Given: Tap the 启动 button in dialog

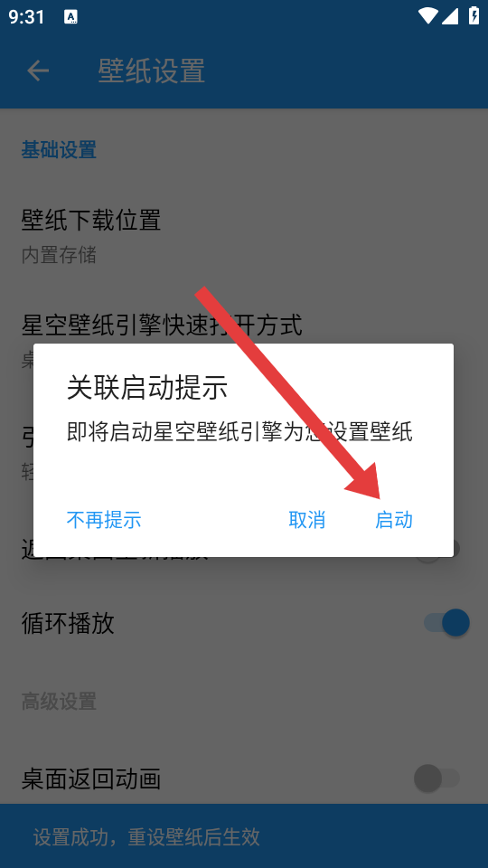Looking at the screenshot, I should pyautogui.click(x=393, y=520).
